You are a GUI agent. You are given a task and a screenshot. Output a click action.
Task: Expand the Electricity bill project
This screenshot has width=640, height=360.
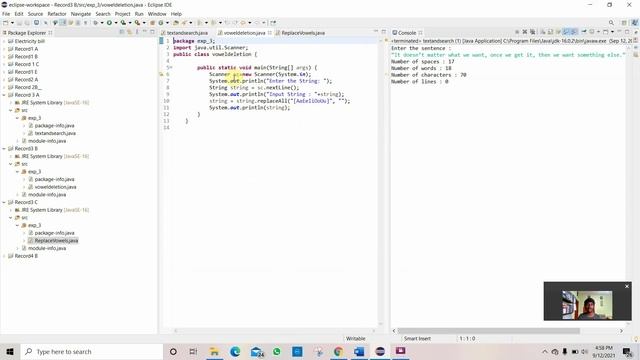click(4, 41)
